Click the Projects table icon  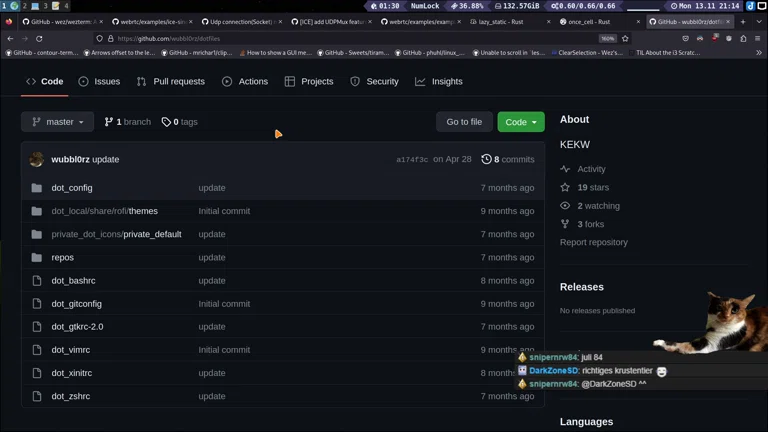pos(290,81)
